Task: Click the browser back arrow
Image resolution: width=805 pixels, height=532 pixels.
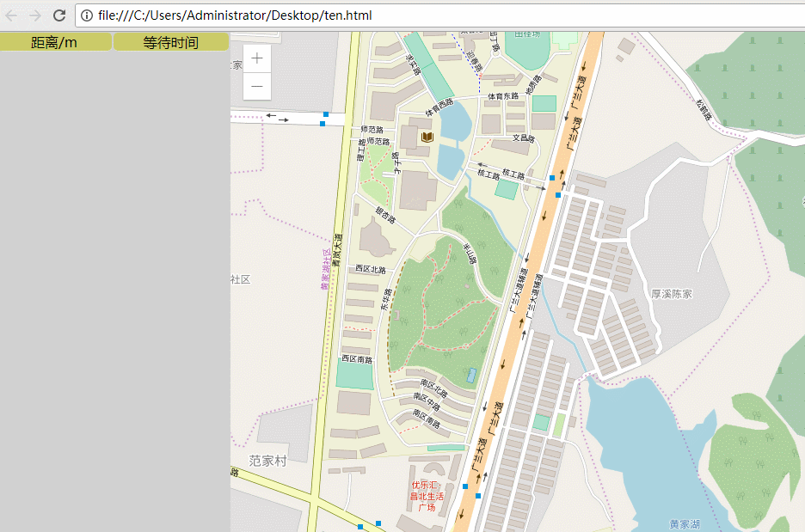Action: click(12, 15)
